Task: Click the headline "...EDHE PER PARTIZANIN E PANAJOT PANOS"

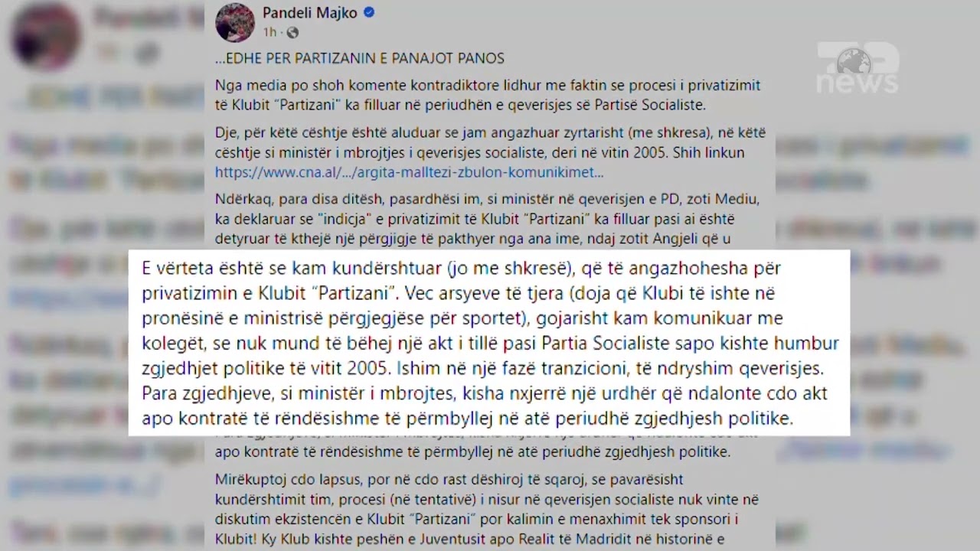Action: [x=359, y=59]
